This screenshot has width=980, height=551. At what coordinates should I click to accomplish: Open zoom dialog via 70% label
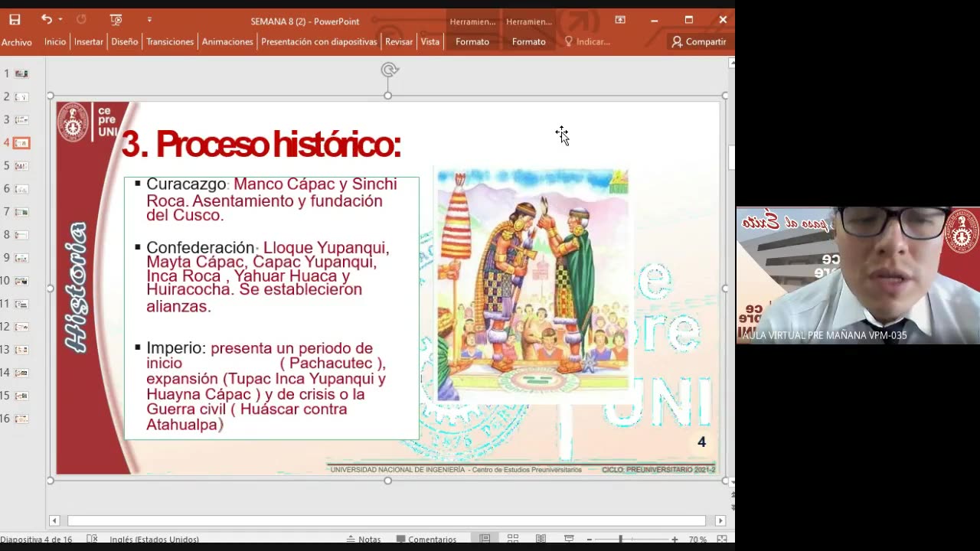click(x=697, y=540)
